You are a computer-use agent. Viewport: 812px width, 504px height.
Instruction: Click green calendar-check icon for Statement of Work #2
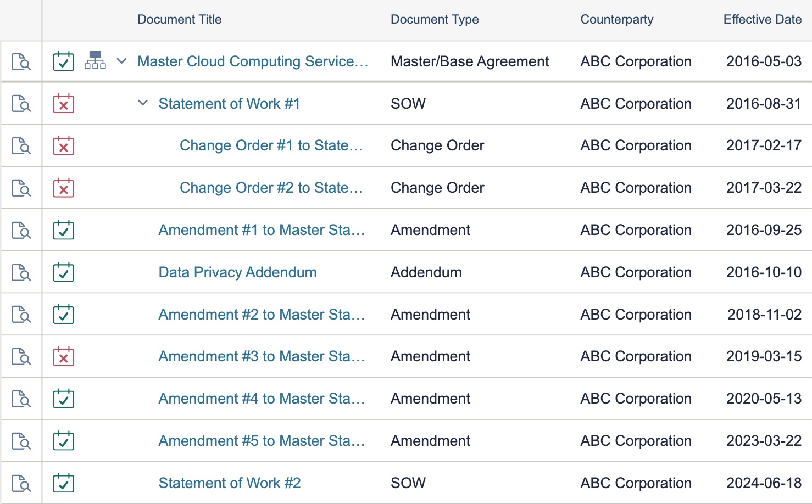[x=64, y=483]
